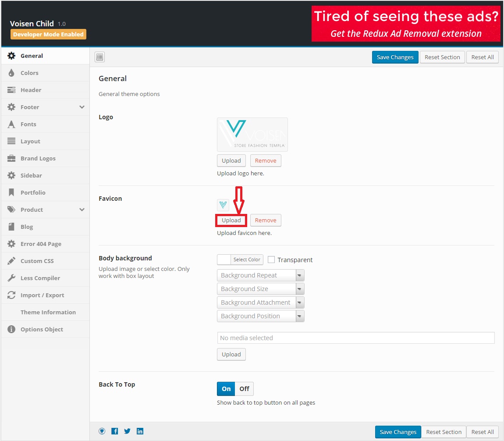This screenshot has width=504, height=441.
Task: Expand the Footer submenu chevron
Action: 82,107
